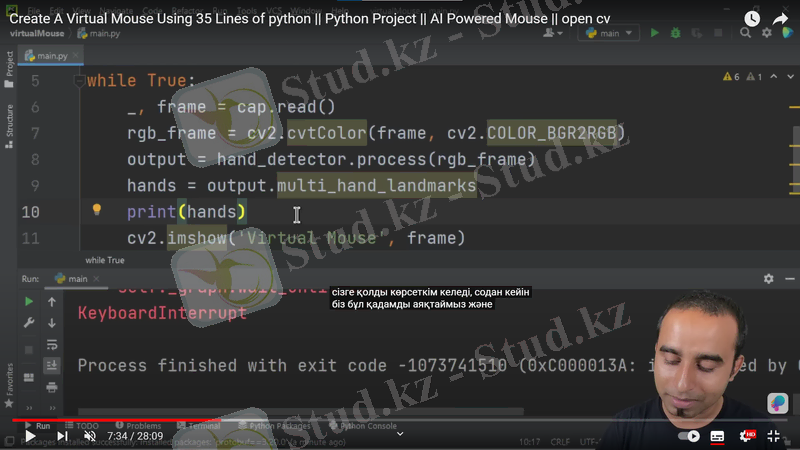
Task: Add video to Watch later (clock icon)
Action: pos(752,19)
